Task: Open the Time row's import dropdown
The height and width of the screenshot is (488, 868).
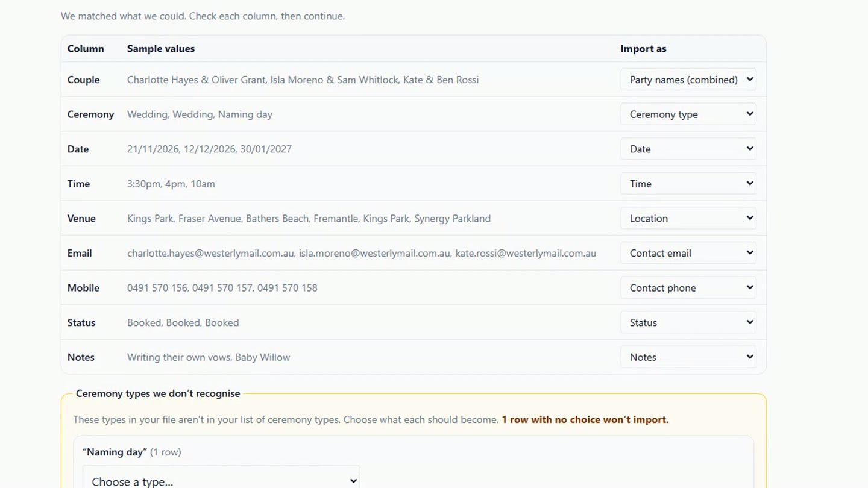Action: point(688,184)
